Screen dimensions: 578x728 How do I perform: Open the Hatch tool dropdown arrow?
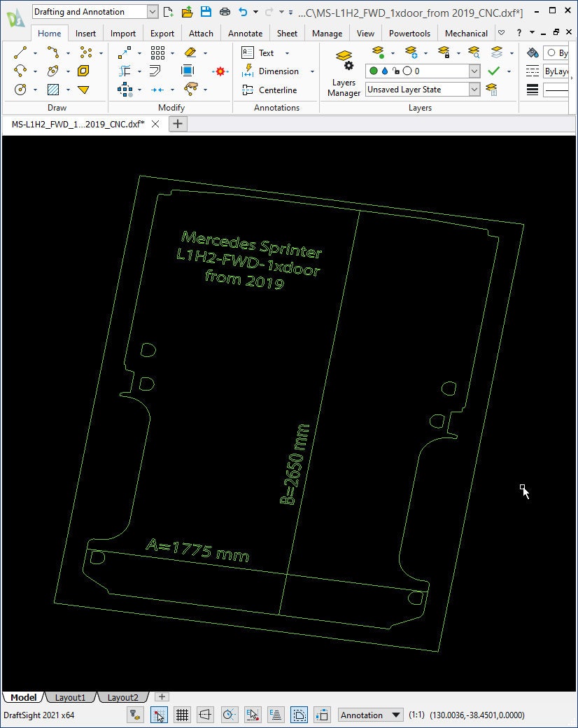point(69,90)
